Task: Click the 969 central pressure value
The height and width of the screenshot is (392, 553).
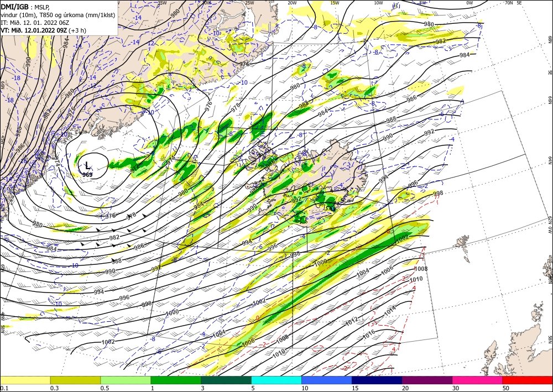Action: pos(87,174)
